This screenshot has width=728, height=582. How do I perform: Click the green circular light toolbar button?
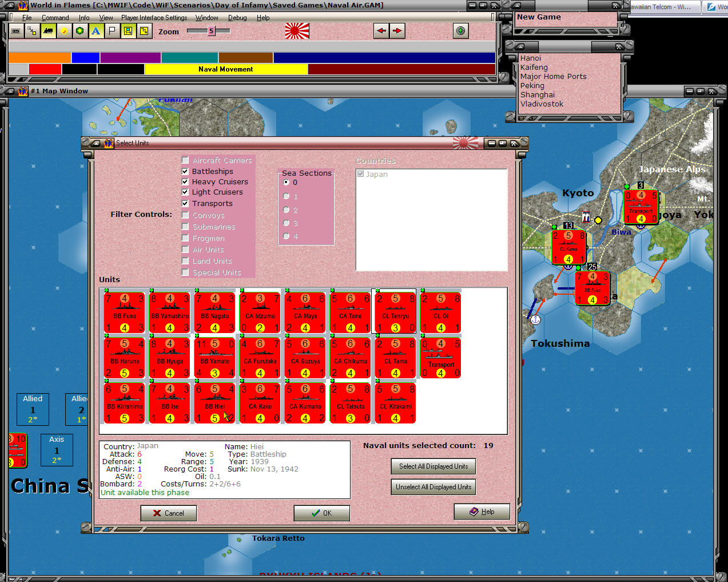(460, 31)
